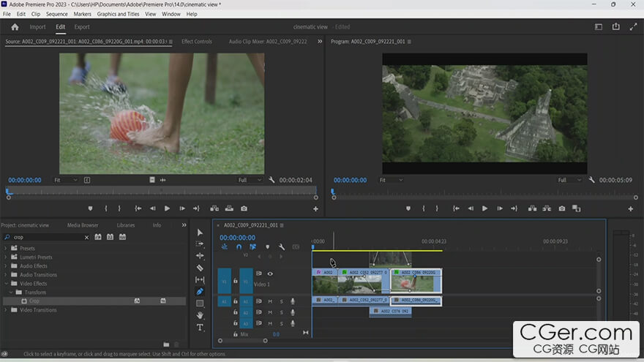The width and height of the screenshot is (644, 362).
Task: Open the Sequence menu
Action: point(56,14)
